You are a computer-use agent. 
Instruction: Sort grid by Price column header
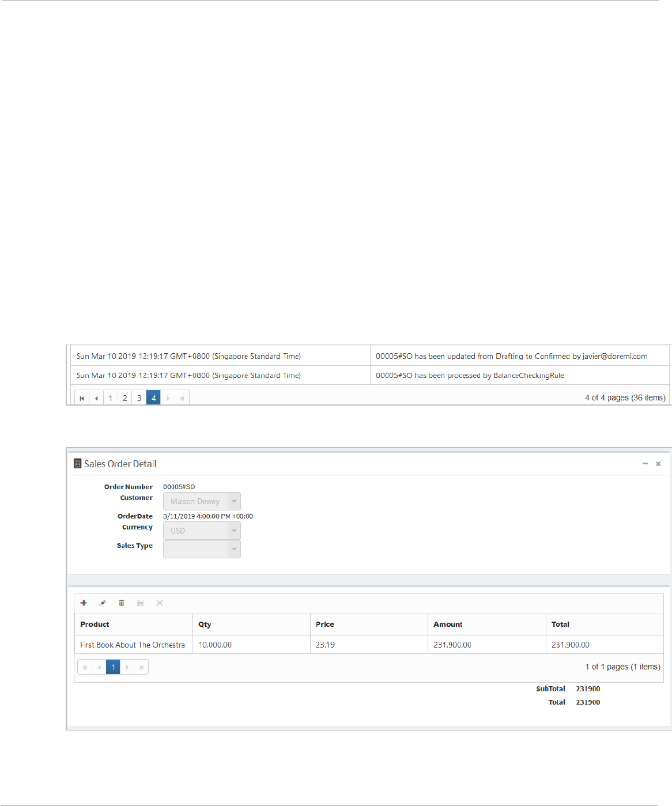[x=369, y=625]
